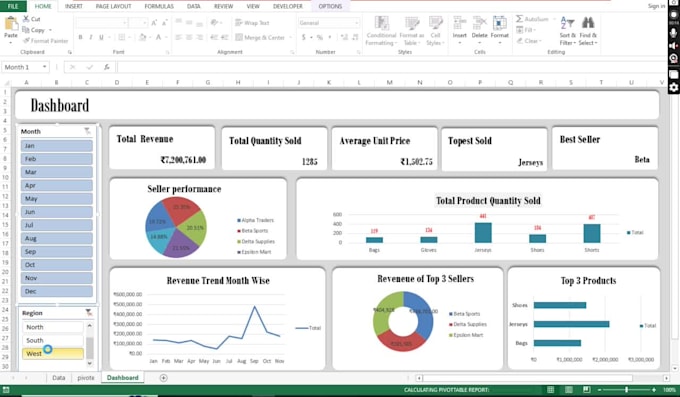Viewport: 680px width, 397px height.
Task: Click the Paste clipboard icon
Action: pyautogui.click(x=11, y=24)
